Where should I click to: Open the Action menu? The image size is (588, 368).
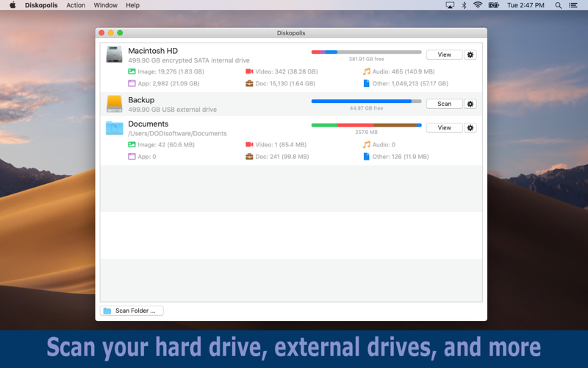pos(76,5)
